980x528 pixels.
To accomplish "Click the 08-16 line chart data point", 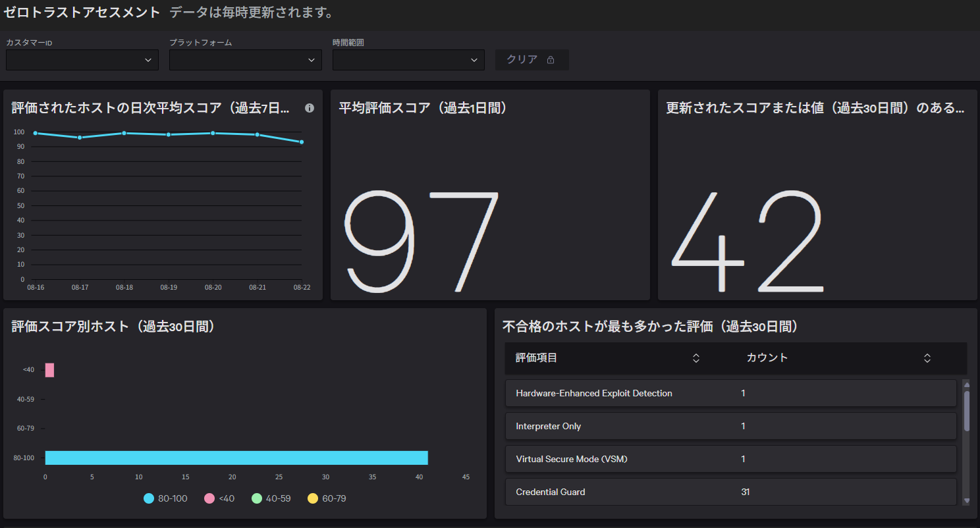I will (36, 133).
